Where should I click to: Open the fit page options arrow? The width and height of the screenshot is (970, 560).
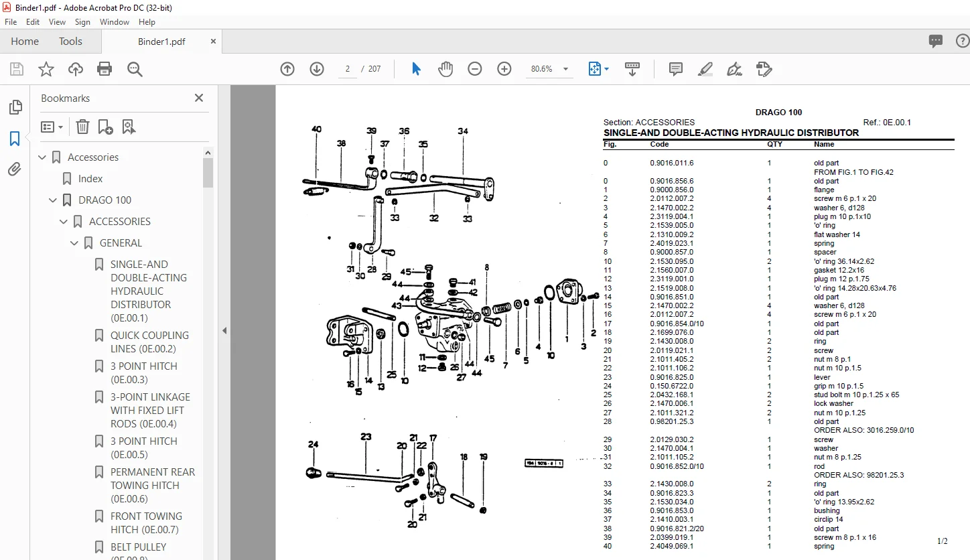[x=606, y=69]
